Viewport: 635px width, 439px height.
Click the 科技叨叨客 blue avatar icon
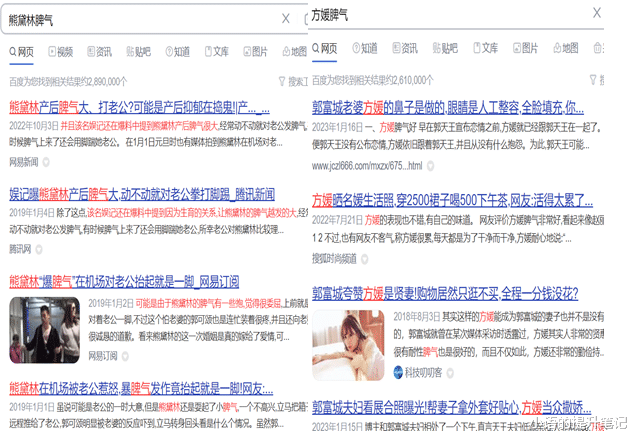click(x=398, y=372)
